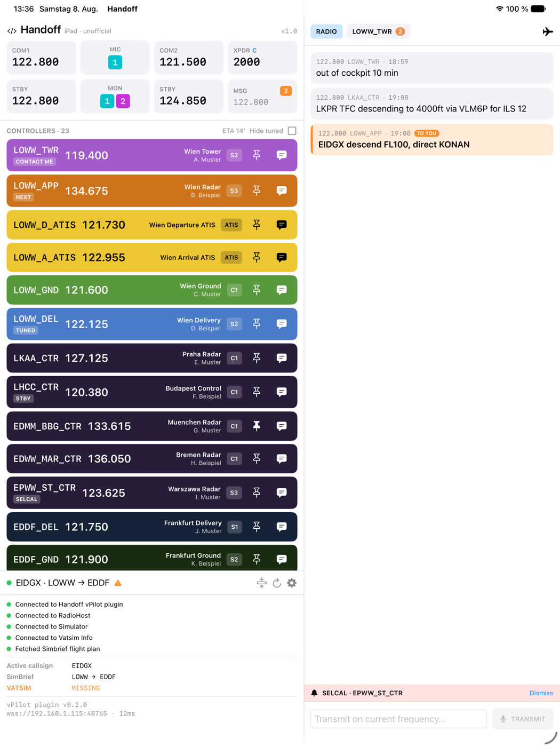Open chat with EDMM_BBG_CTR
560x747 pixels.
point(282,426)
